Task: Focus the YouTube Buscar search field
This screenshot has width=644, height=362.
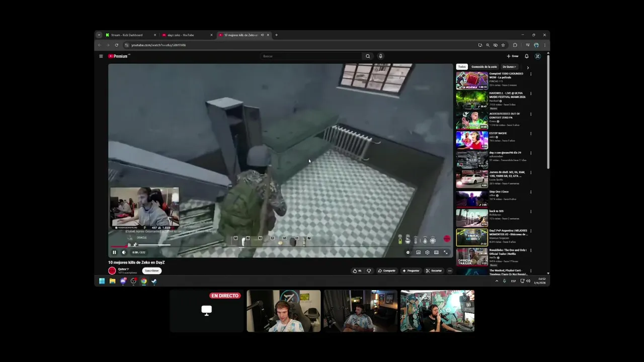Action: click(311, 56)
